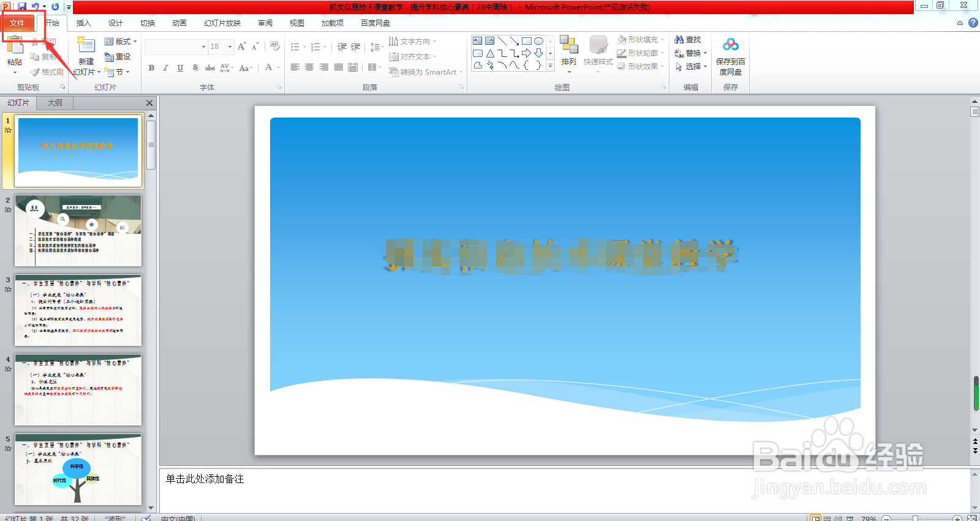Justify text in paragraph group
Viewport: 980px width, 521px height.
coord(339,67)
